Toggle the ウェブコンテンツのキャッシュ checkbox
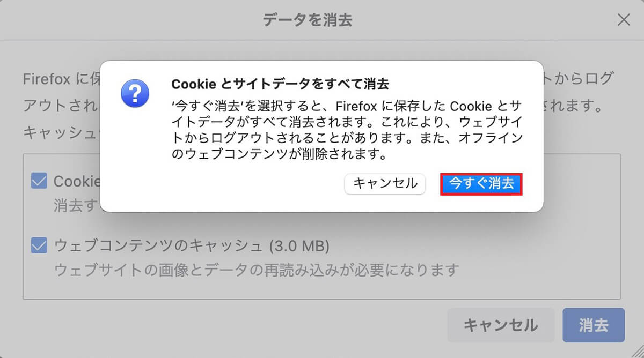The image size is (644, 358). pos(39,245)
